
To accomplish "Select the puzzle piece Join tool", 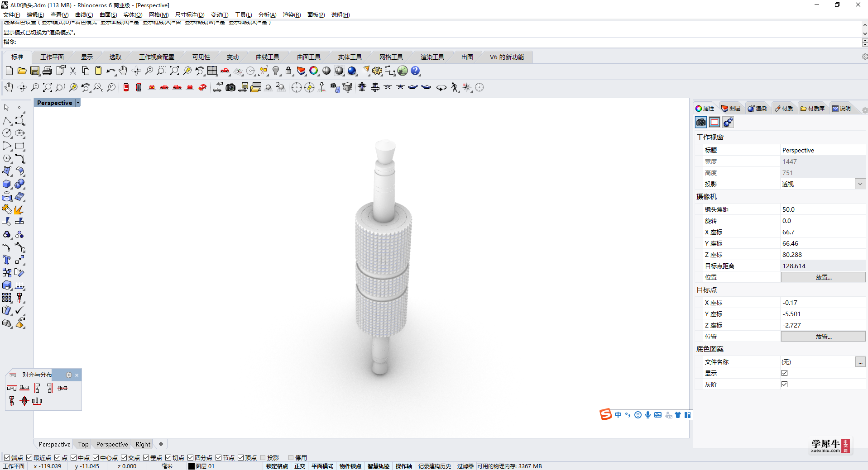I will pyautogui.click(x=7, y=209).
